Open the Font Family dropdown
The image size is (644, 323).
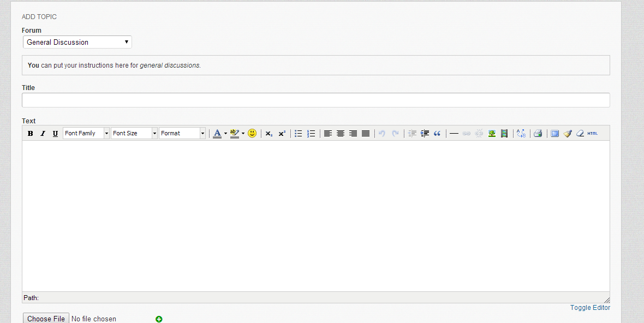point(86,133)
